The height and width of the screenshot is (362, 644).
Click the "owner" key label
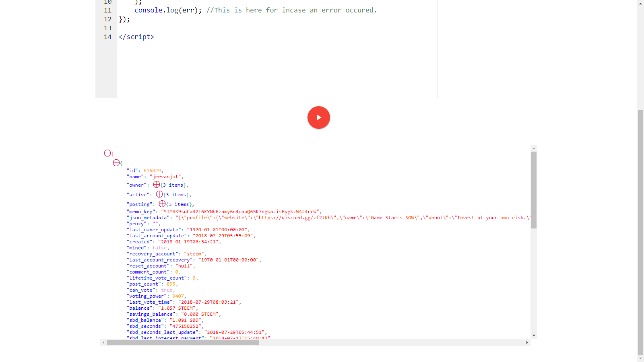(136, 185)
